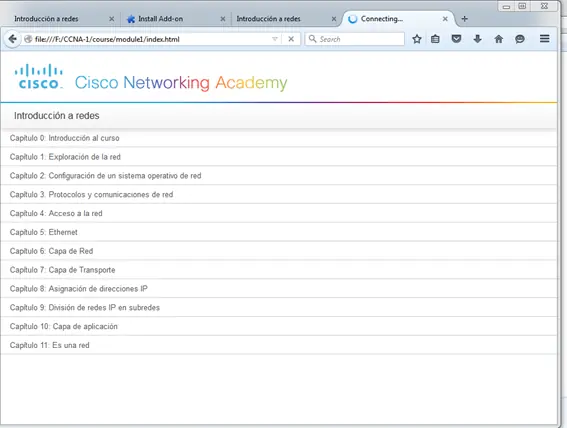567x428 pixels.
Task: Go to the Home page icon
Action: tap(499, 39)
